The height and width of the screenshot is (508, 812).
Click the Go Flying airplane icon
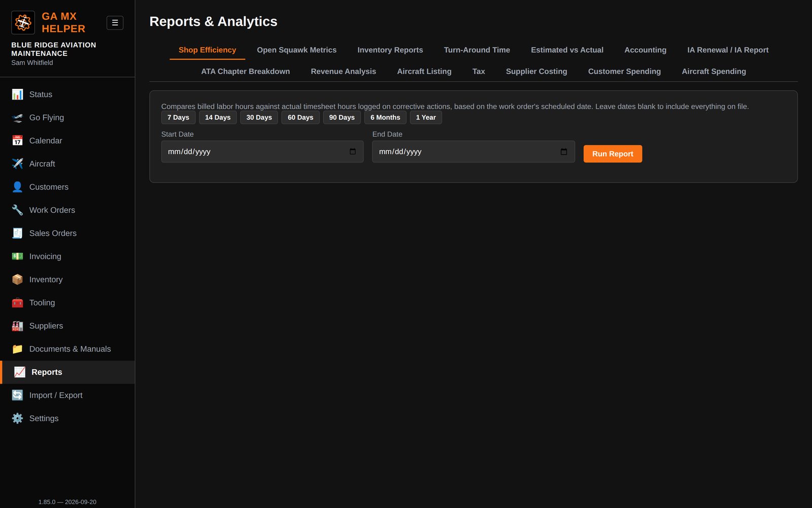[x=17, y=117]
